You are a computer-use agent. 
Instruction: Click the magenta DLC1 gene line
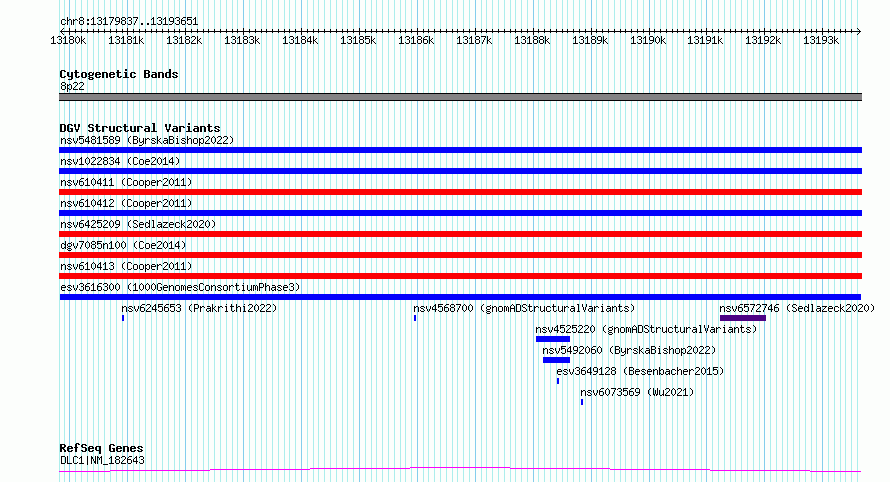tap(460, 470)
